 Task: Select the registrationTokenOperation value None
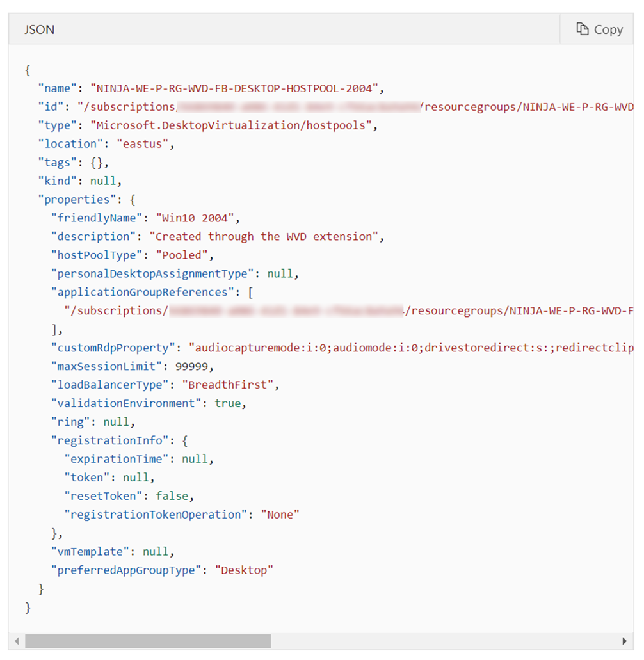coord(279,514)
